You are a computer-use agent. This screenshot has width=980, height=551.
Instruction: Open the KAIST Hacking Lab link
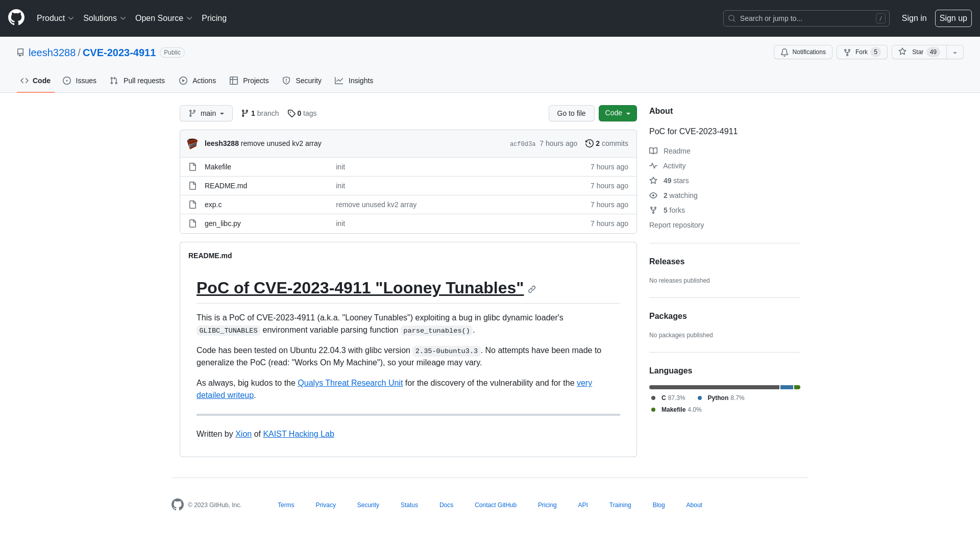point(299,434)
